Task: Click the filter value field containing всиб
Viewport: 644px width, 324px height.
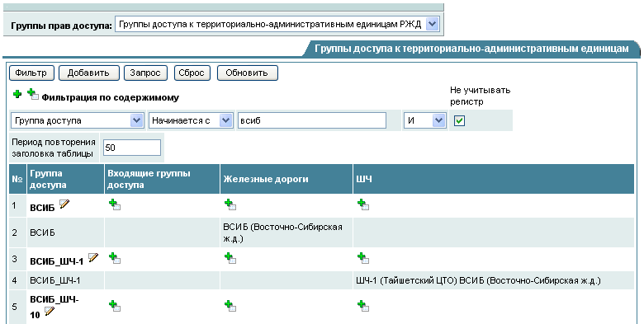Action: [x=312, y=120]
